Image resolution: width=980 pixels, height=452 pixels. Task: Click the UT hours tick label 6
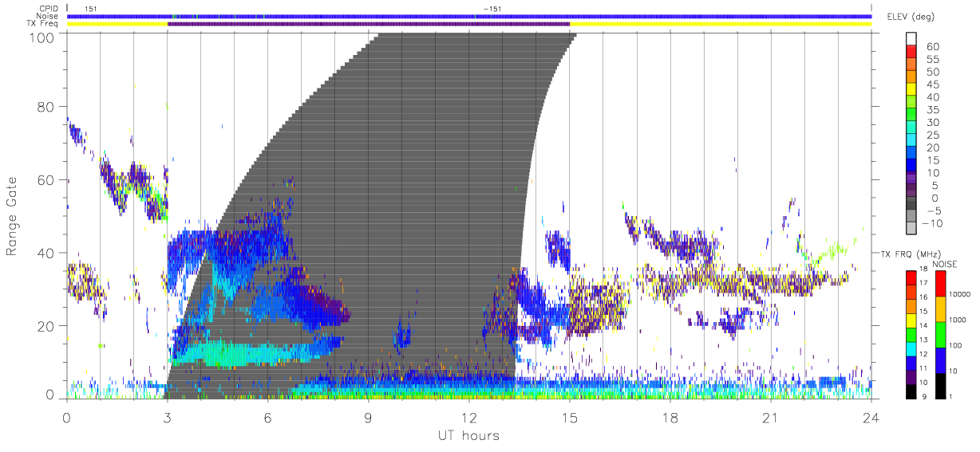[x=268, y=417]
